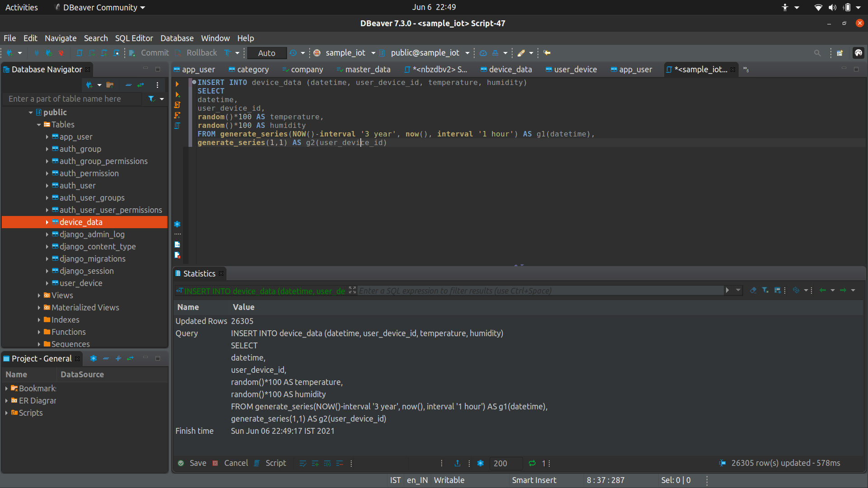Open the system volume icon in top bar

tap(832, 7)
